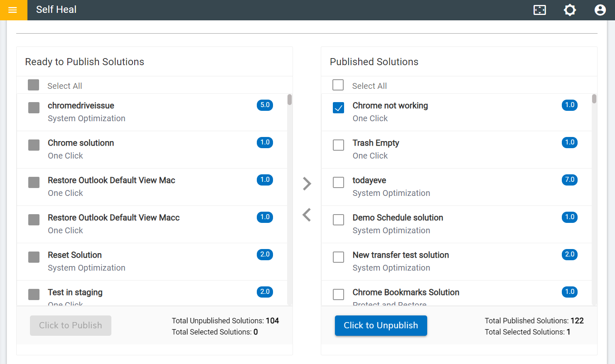Open the theme settings gear icon

tap(570, 10)
